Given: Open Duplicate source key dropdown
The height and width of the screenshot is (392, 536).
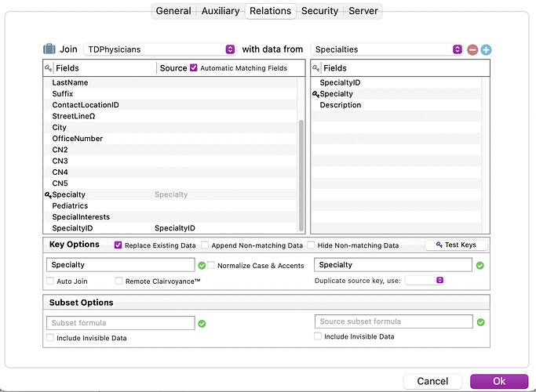Looking at the screenshot, I should [425, 280].
